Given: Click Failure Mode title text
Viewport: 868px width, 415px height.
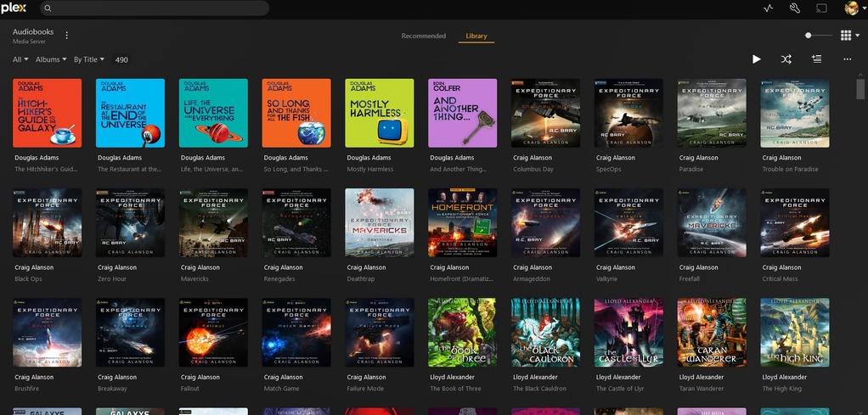Looking at the screenshot, I should 365,389.
